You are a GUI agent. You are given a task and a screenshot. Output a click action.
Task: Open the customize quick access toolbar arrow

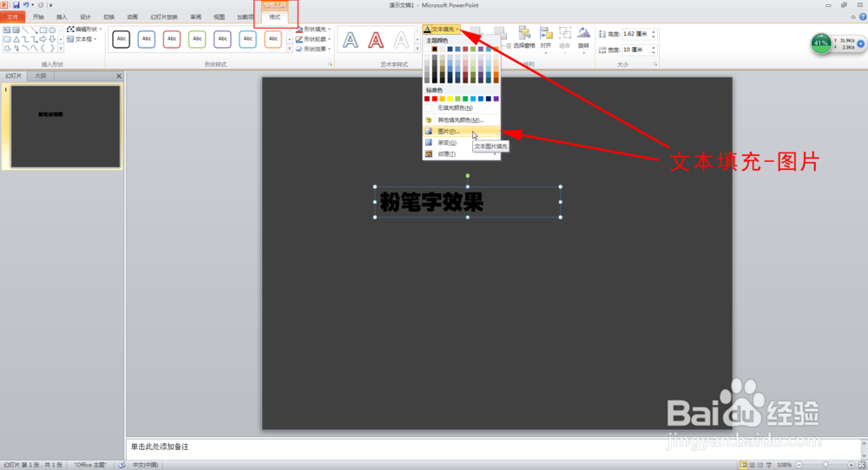pos(51,5)
